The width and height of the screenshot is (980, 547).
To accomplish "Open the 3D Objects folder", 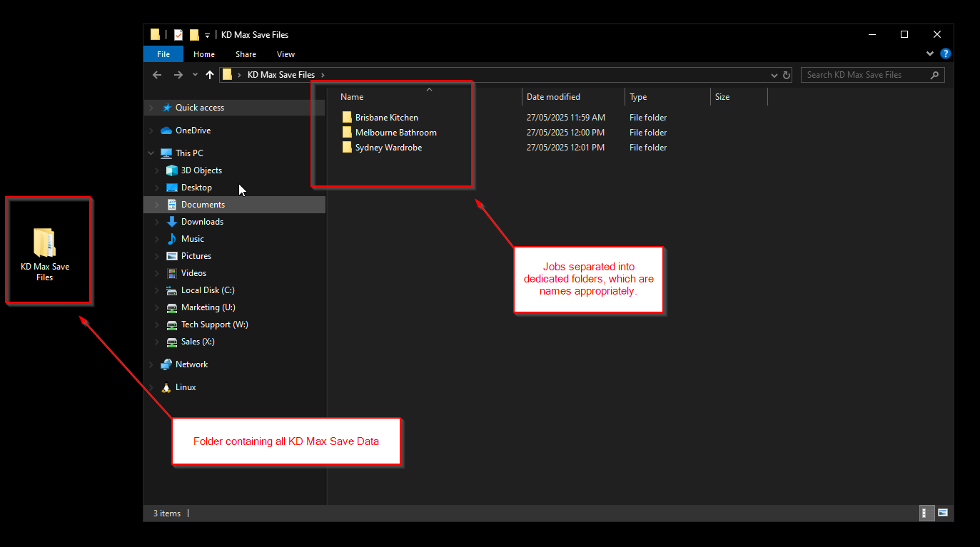I will 201,170.
